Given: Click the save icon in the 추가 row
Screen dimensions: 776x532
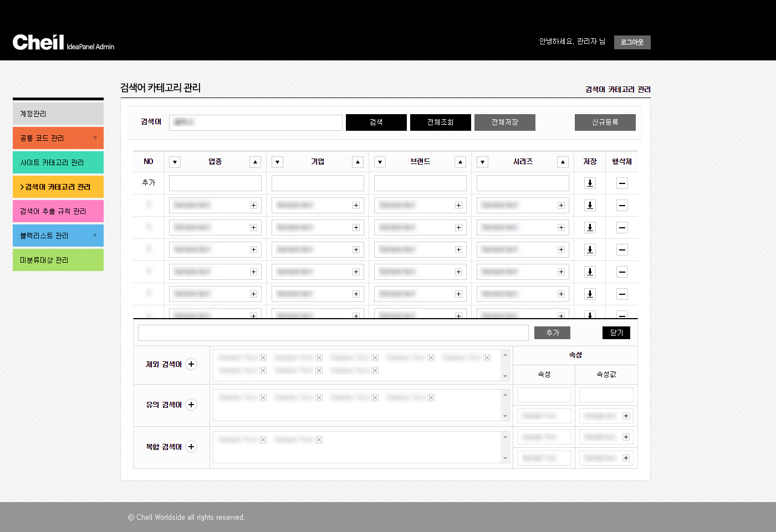Looking at the screenshot, I should [590, 183].
